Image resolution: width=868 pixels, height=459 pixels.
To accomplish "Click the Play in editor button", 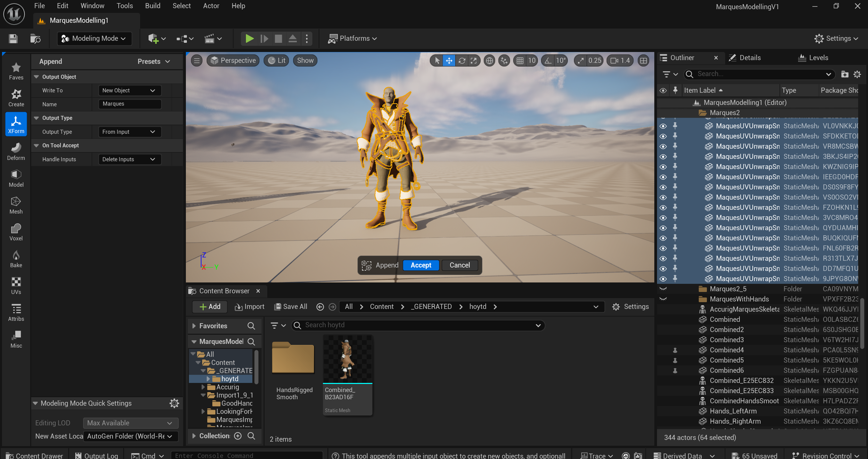I will (x=249, y=39).
